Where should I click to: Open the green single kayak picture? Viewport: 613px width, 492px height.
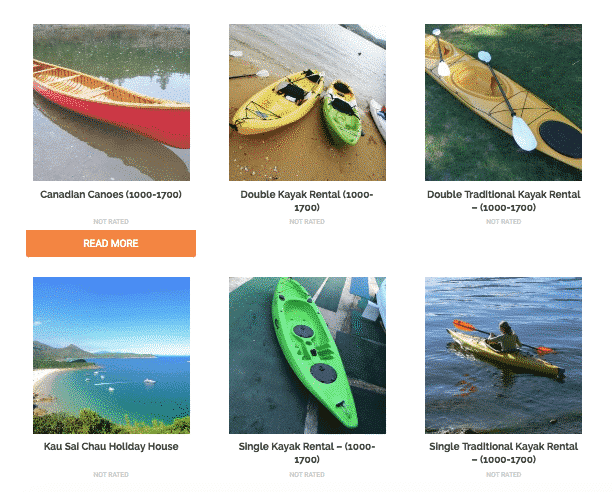click(x=307, y=356)
